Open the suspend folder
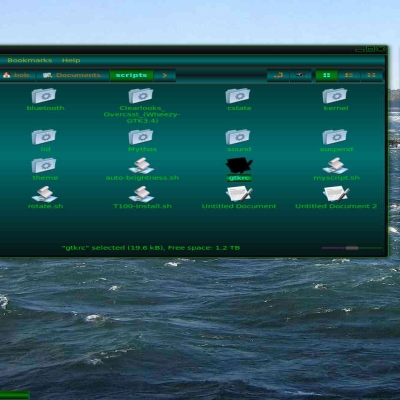 [x=335, y=137]
